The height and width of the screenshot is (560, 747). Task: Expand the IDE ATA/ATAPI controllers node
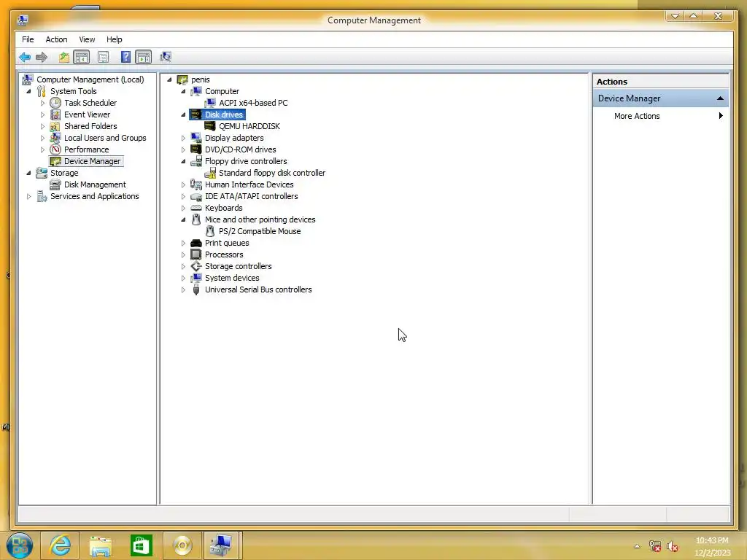pyautogui.click(x=183, y=196)
